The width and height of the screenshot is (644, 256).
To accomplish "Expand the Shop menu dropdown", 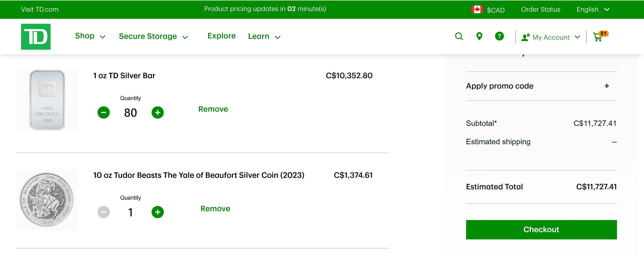I will point(90,36).
